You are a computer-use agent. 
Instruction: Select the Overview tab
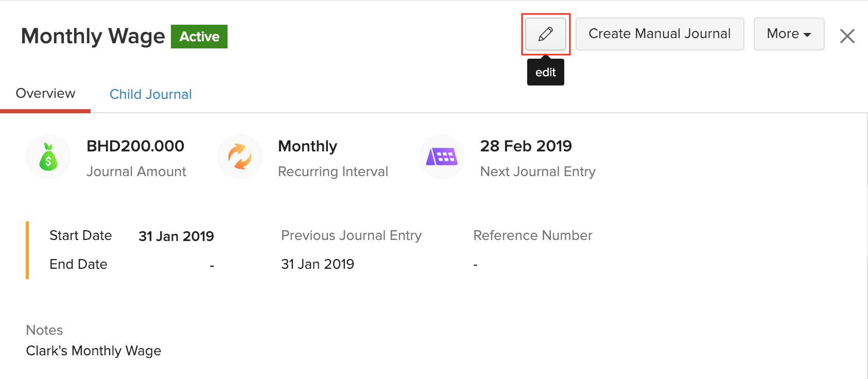point(45,93)
